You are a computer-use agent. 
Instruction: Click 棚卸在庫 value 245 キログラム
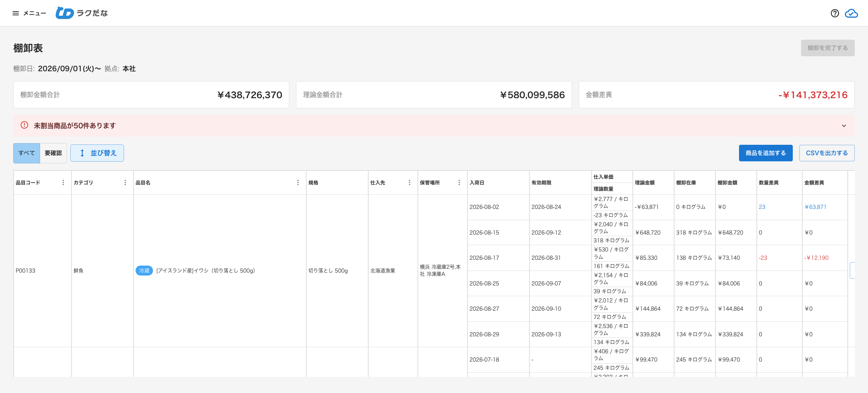pyautogui.click(x=694, y=359)
